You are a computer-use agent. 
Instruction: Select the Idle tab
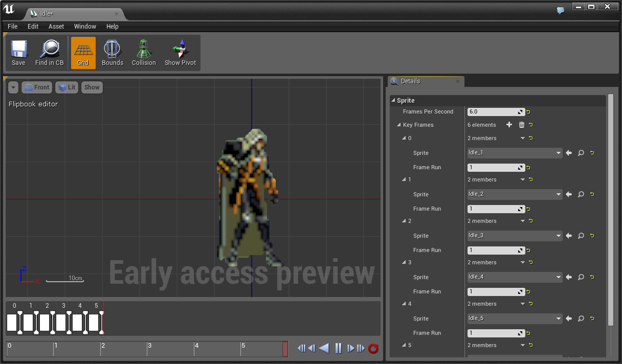click(x=46, y=14)
